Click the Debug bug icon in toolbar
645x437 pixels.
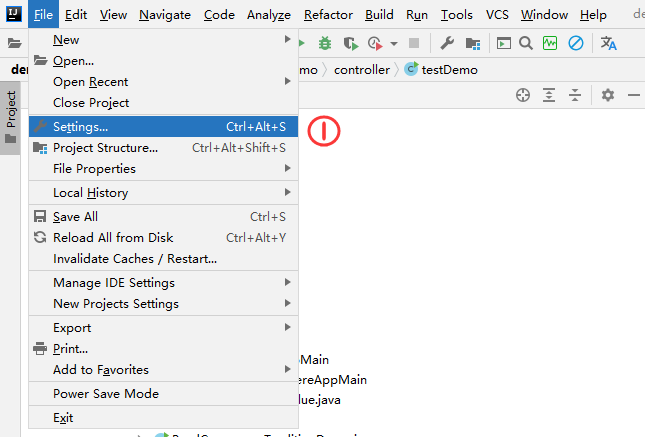(326, 44)
